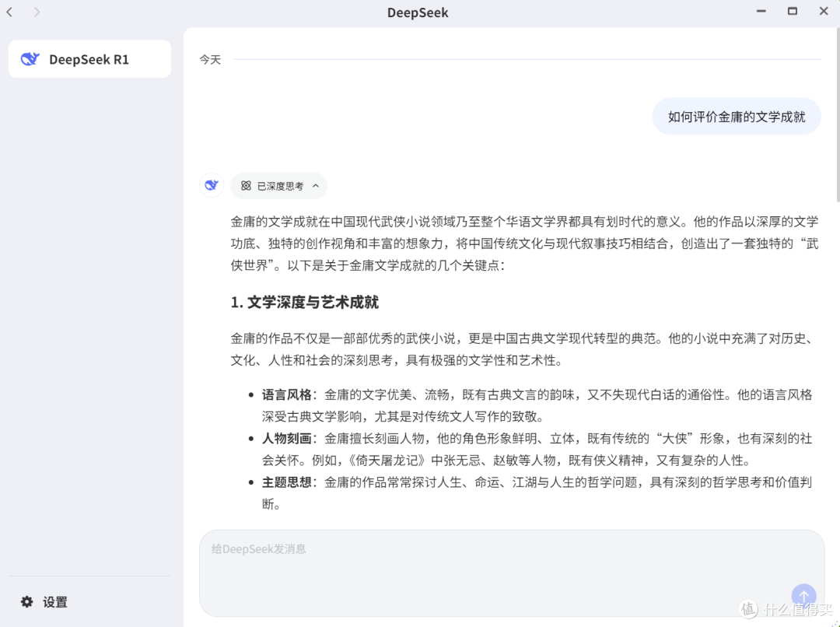Click the 今天 date label
The image size is (840, 627).
pos(210,59)
